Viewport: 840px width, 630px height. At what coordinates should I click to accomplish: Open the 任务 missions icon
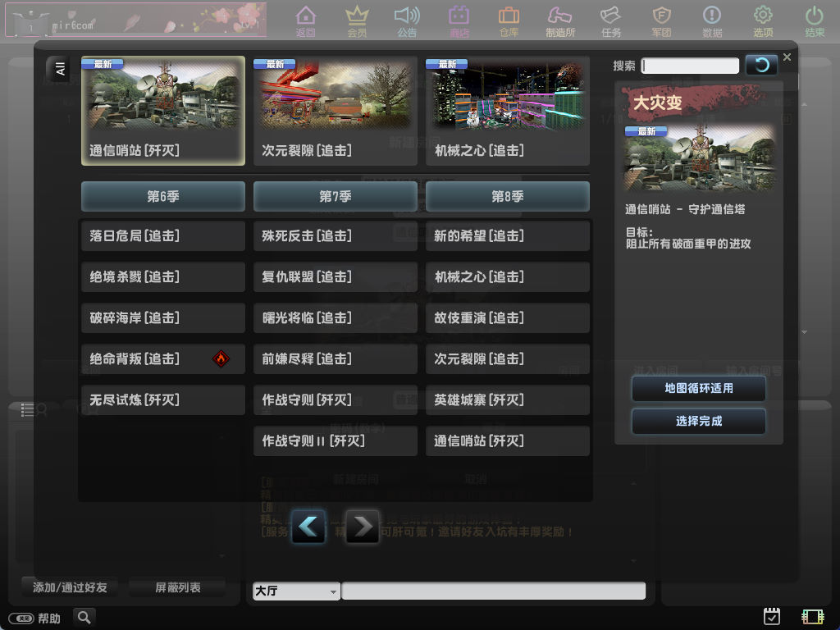pyautogui.click(x=610, y=21)
